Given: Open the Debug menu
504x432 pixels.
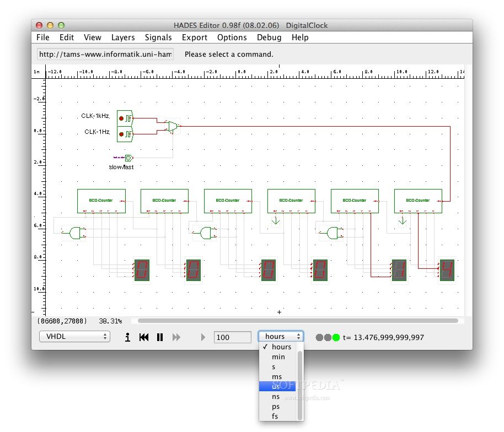Looking at the screenshot, I should coord(269,37).
